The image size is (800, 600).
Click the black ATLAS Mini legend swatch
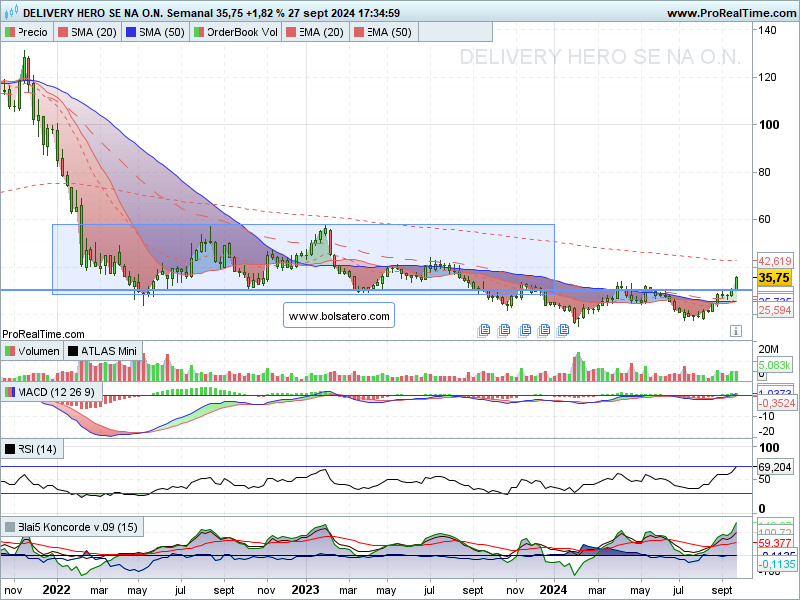click(x=73, y=351)
